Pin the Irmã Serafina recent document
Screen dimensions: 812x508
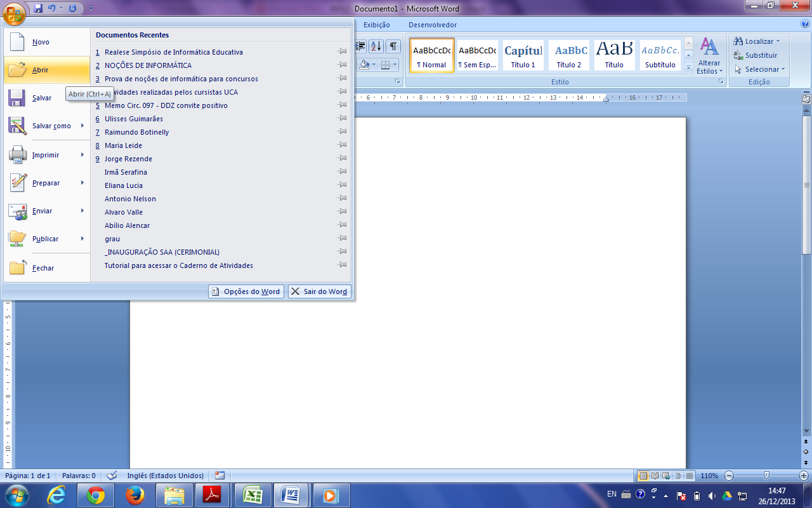343,171
